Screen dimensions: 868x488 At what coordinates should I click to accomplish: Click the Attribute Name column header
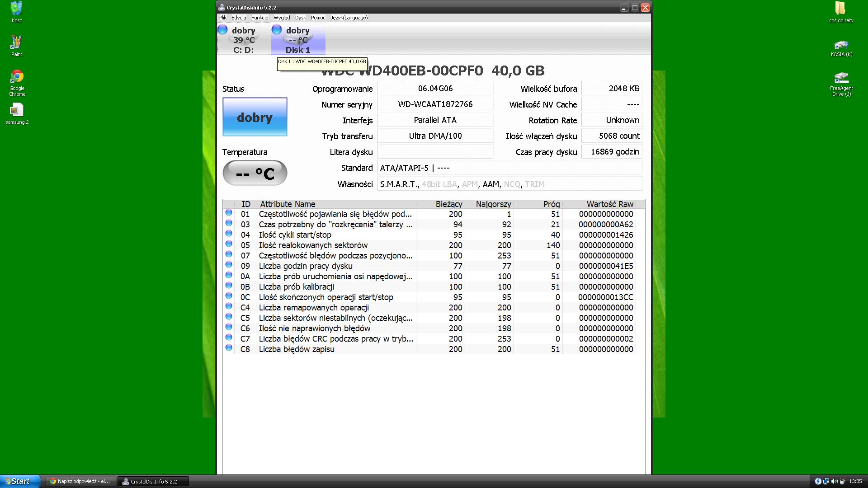click(x=336, y=204)
